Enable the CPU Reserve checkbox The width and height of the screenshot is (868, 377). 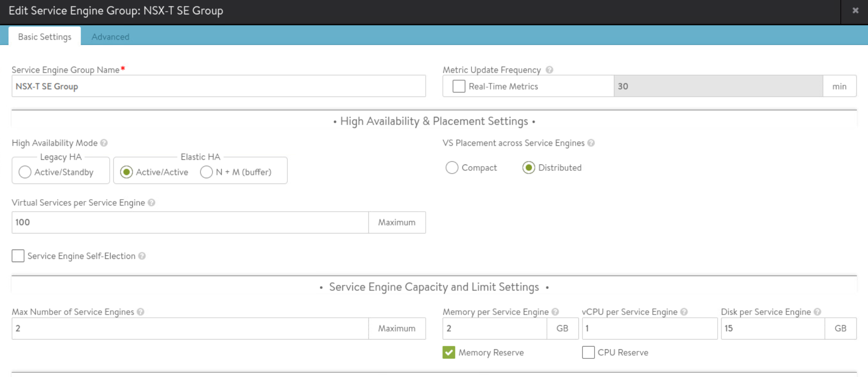coord(588,353)
